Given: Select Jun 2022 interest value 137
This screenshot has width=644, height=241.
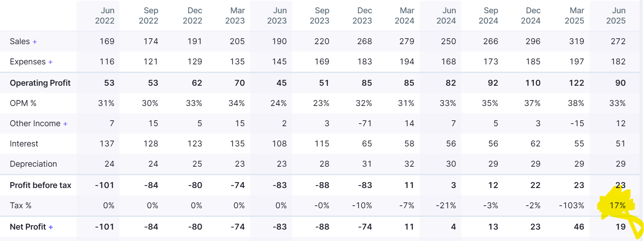Looking at the screenshot, I should (x=107, y=144).
